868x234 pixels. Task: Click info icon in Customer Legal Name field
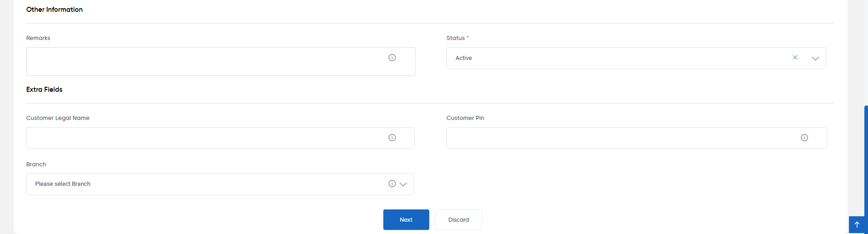click(392, 138)
